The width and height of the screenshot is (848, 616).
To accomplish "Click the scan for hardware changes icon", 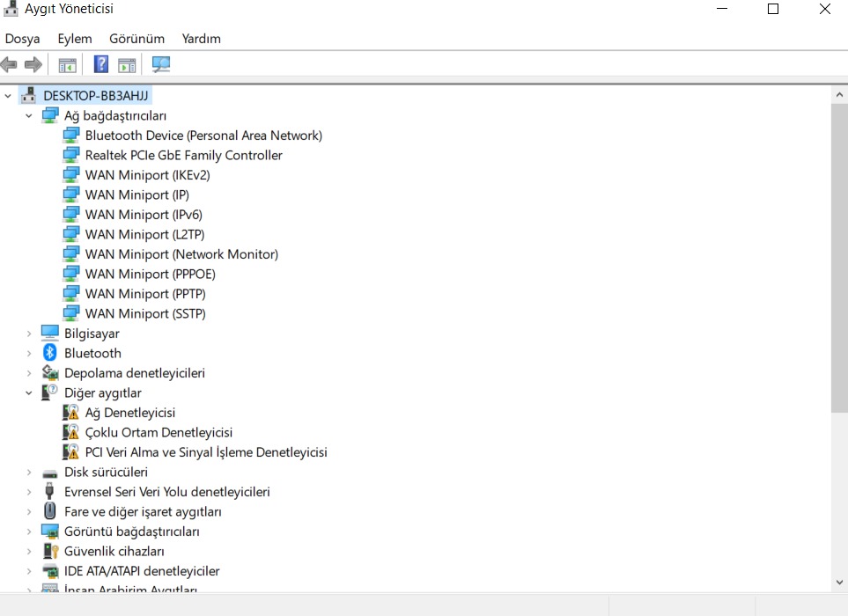I will [x=161, y=65].
